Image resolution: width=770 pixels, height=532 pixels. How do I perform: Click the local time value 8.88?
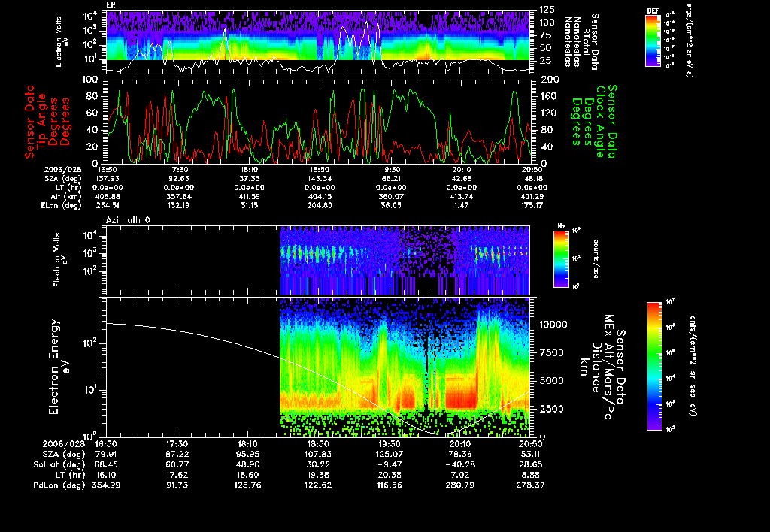pos(530,475)
